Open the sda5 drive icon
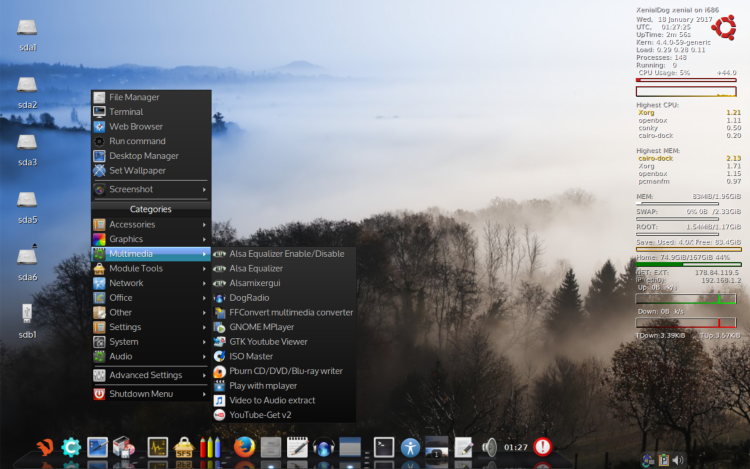Screen dimensions: 750x469 27,200
